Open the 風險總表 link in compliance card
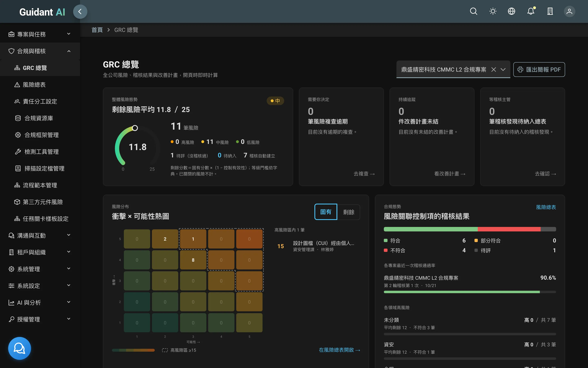This screenshot has height=368, width=588. coord(546,207)
